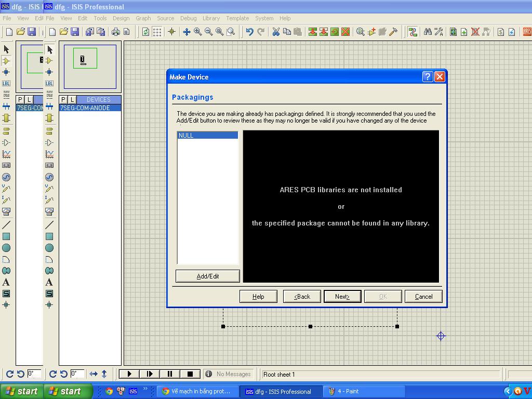Click the New Sheet green plus icon
Image resolution: width=532 pixels, height=399 pixels.
pyautogui.click(x=464, y=32)
